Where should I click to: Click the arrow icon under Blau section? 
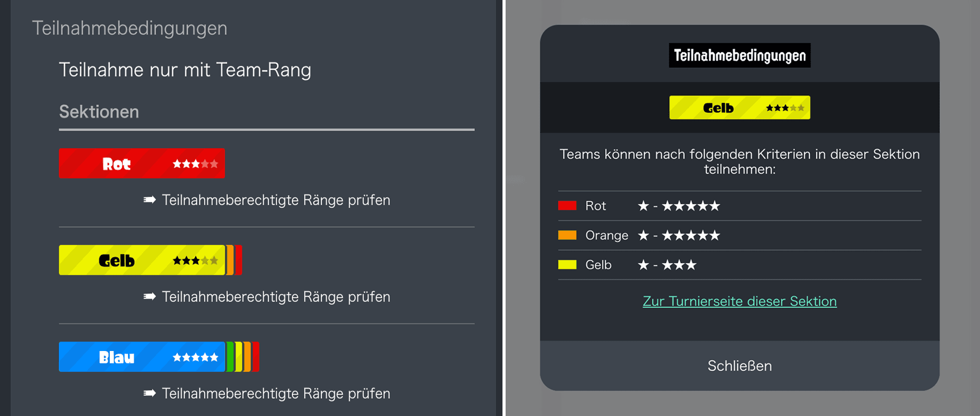[x=150, y=393]
